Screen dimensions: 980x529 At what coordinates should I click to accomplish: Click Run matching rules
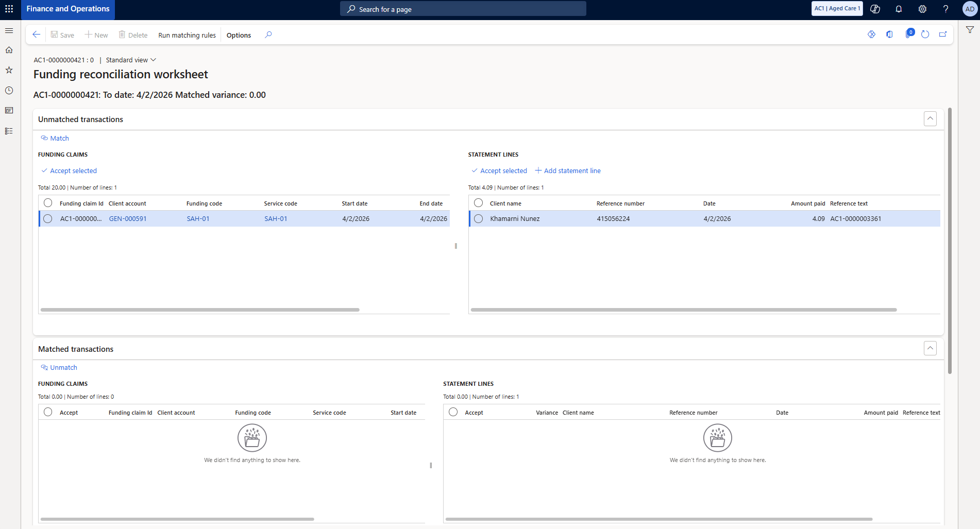[x=187, y=35]
